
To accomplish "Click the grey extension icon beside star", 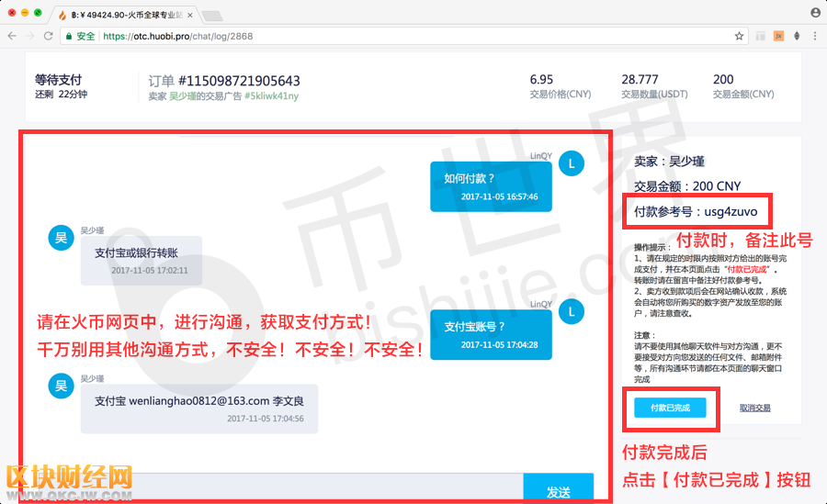I will click(x=760, y=36).
